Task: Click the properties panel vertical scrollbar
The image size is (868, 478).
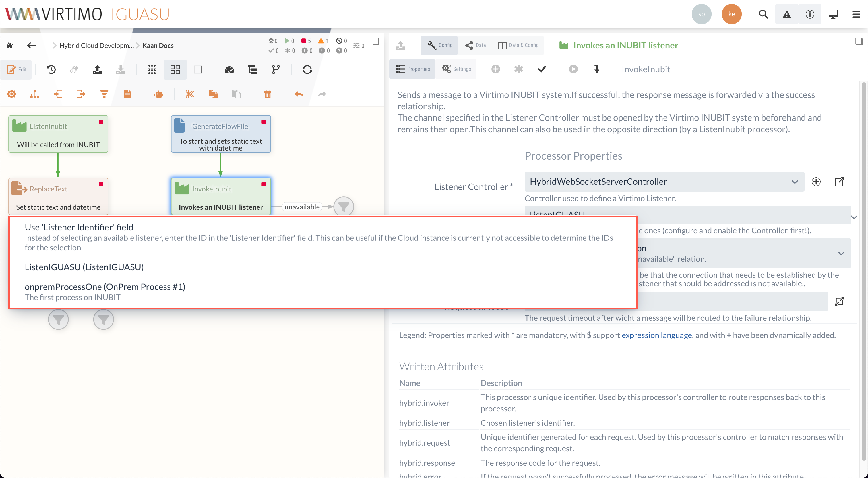Action: (x=863, y=269)
